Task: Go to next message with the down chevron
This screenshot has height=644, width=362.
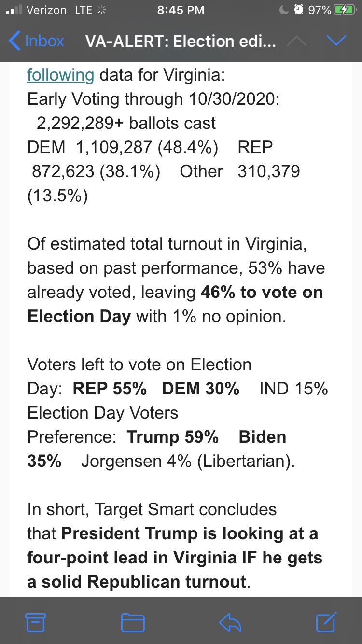Action: coord(336,42)
